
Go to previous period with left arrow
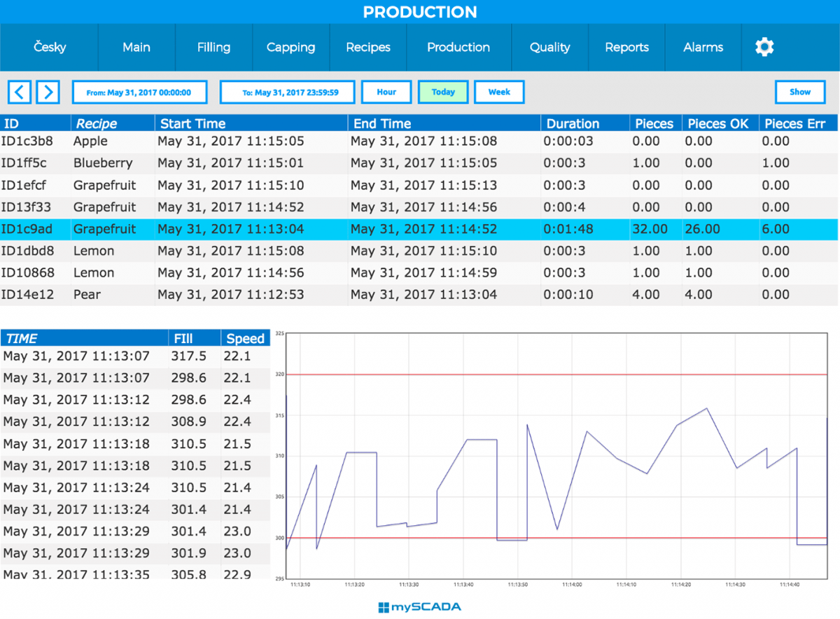pyautogui.click(x=20, y=92)
